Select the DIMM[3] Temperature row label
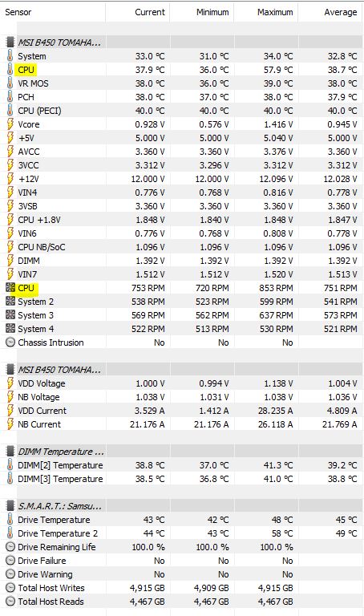 click(60, 479)
